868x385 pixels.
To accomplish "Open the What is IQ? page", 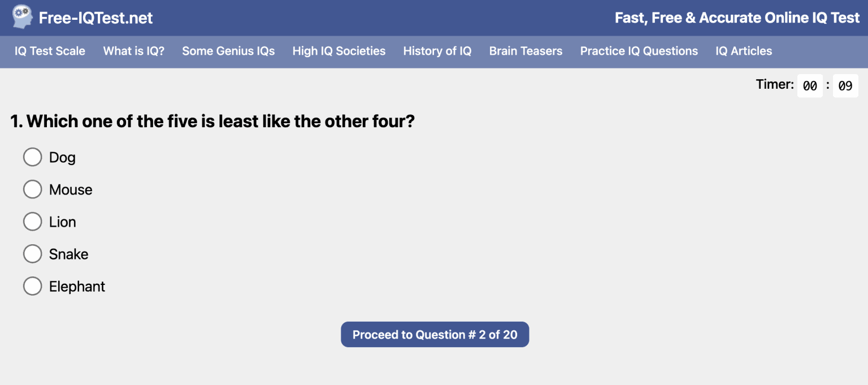I will point(133,51).
